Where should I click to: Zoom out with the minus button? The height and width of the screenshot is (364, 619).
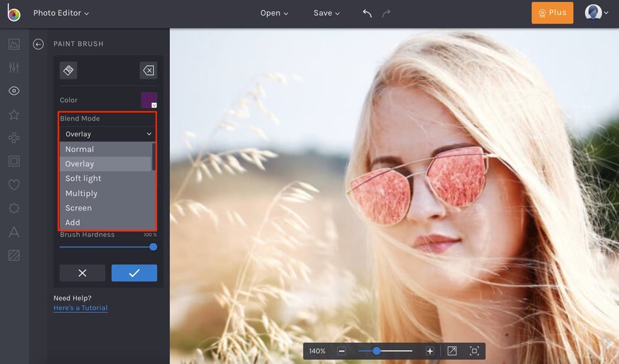[x=342, y=351]
